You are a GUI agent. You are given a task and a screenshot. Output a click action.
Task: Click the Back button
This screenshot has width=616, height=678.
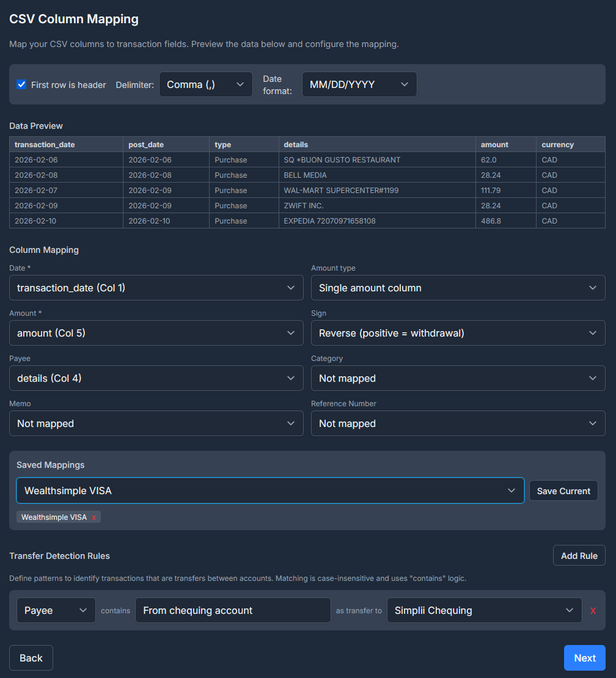coord(31,658)
